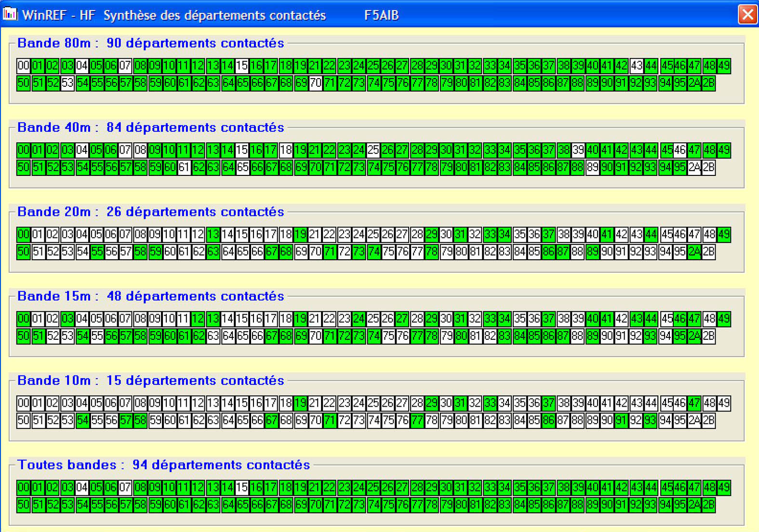Click department 95 in the 15m band

click(679, 336)
